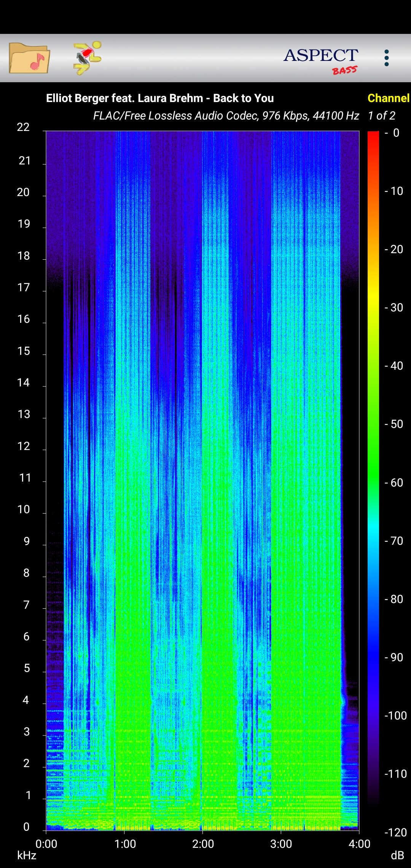Screen dimensions: 411x868
Task: Tap the red top of dB color scale
Action: pyautogui.click(x=373, y=139)
